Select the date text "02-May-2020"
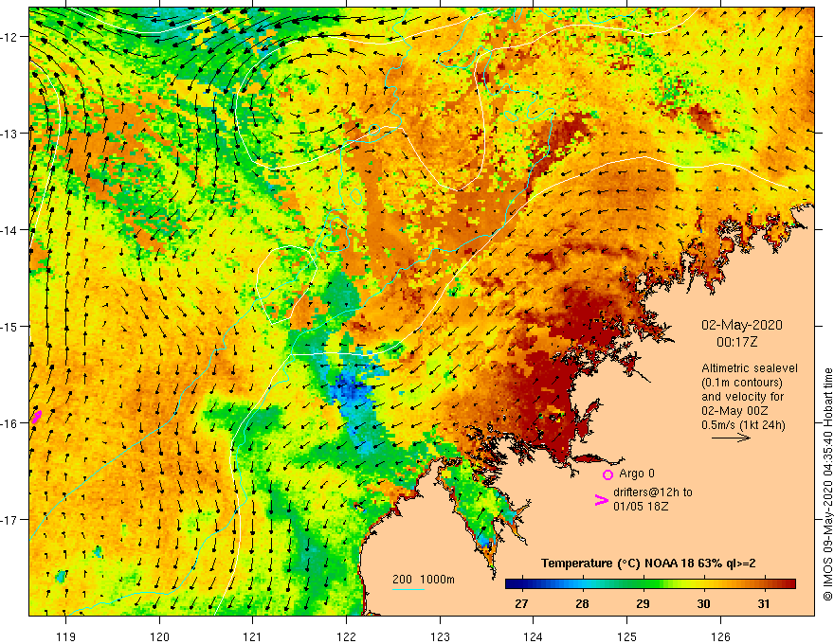 tap(741, 325)
